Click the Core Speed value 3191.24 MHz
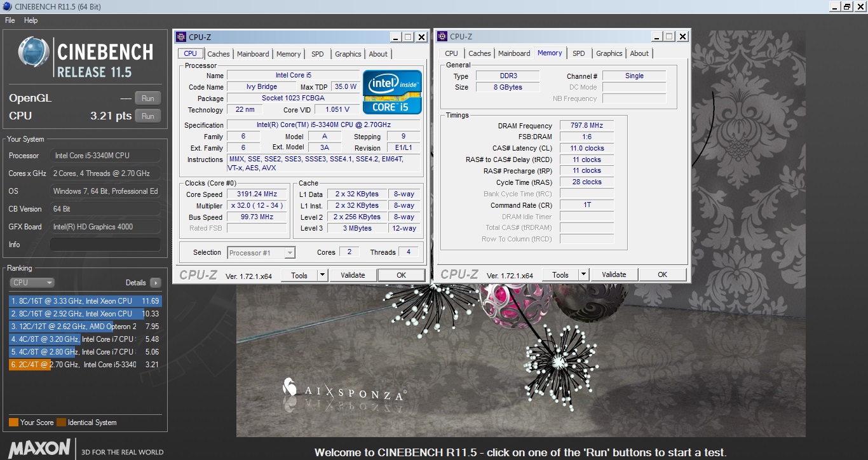The width and height of the screenshot is (868, 460). [x=258, y=194]
